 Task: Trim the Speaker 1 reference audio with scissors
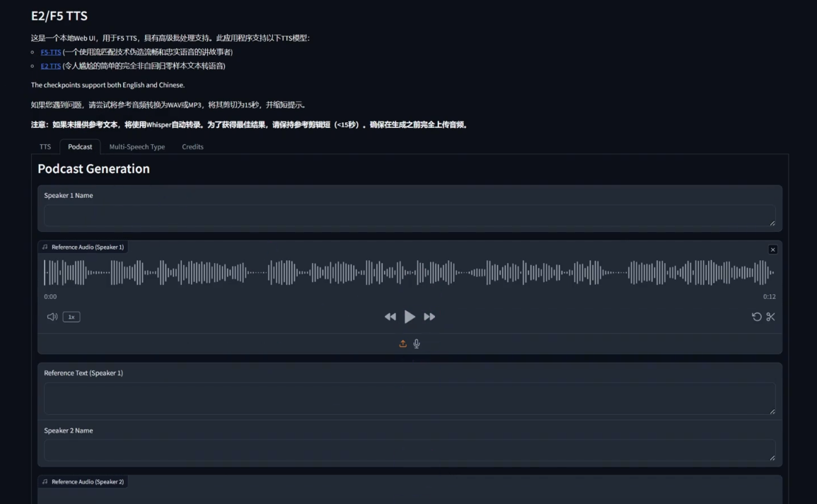[770, 317]
